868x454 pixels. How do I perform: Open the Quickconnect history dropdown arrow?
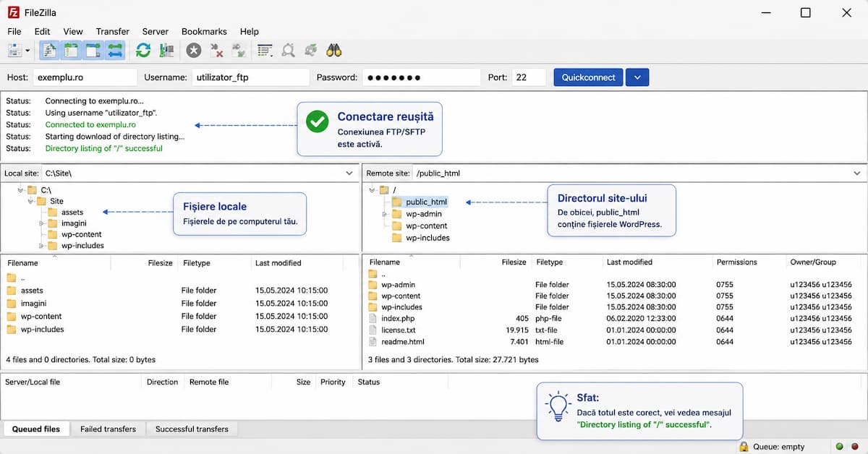637,77
